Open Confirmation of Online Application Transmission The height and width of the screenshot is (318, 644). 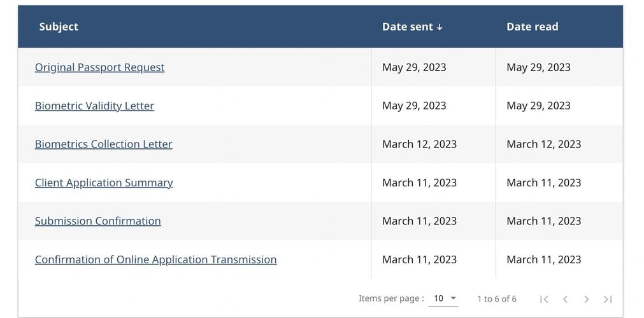coord(155,259)
